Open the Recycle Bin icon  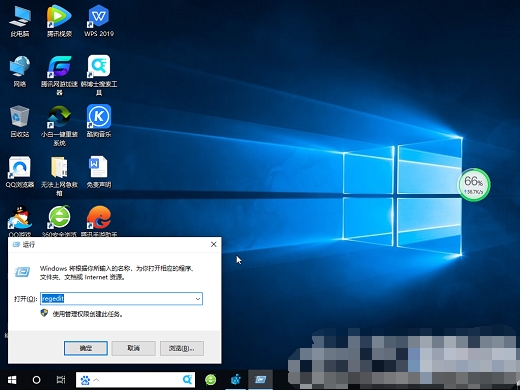20,121
